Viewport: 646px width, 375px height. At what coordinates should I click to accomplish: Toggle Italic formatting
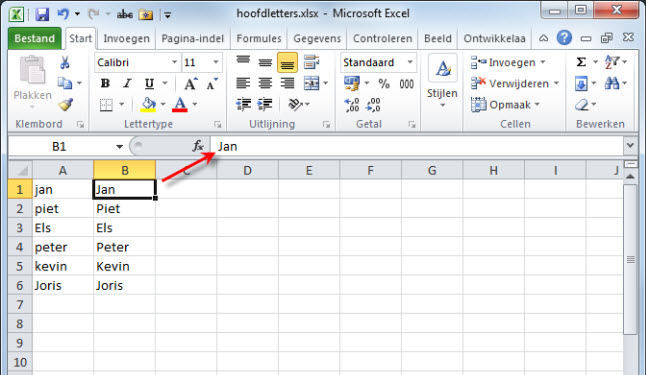click(127, 84)
